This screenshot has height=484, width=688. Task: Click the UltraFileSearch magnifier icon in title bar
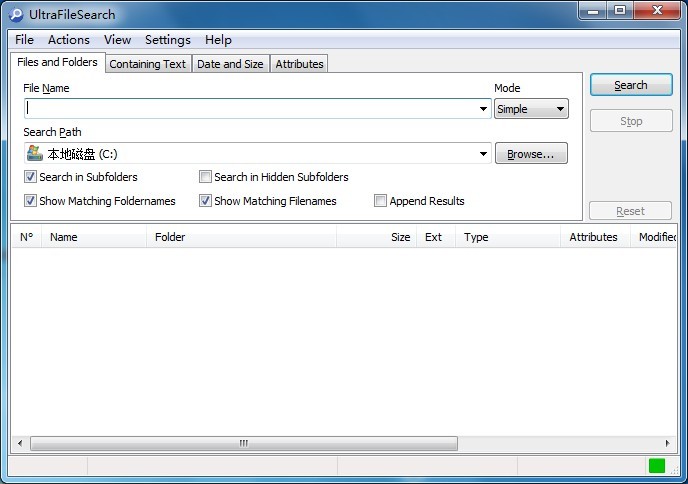tap(16, 14)
